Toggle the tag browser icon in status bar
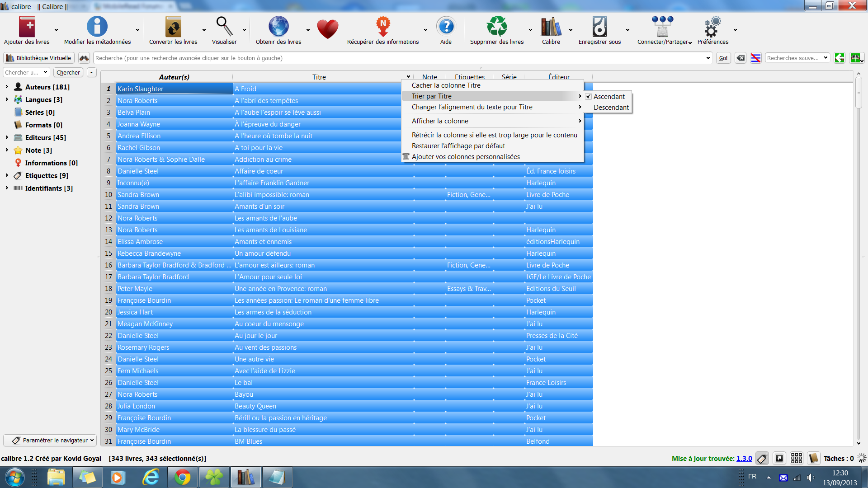Viewport: 868px width, 488px height. coord(762,458)
